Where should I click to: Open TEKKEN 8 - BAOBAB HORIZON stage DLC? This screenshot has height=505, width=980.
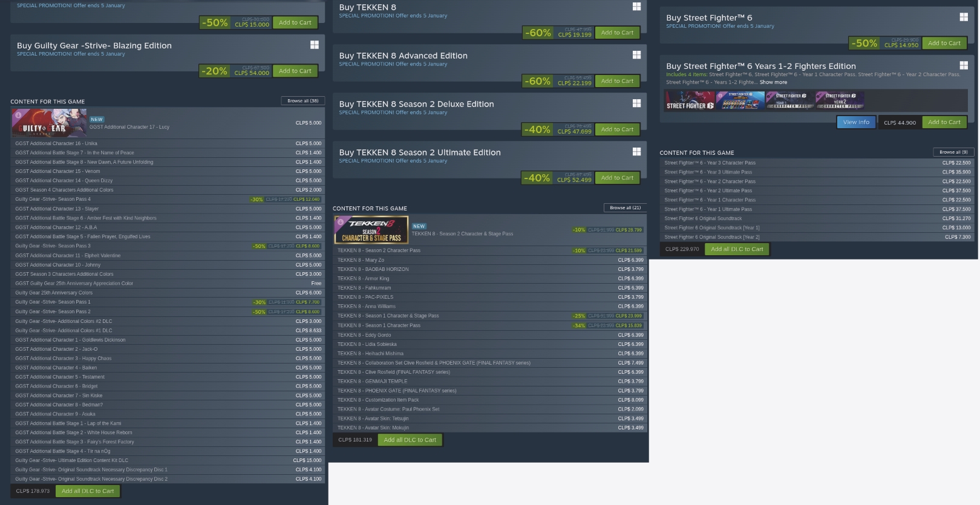click(x=490, y=269)
